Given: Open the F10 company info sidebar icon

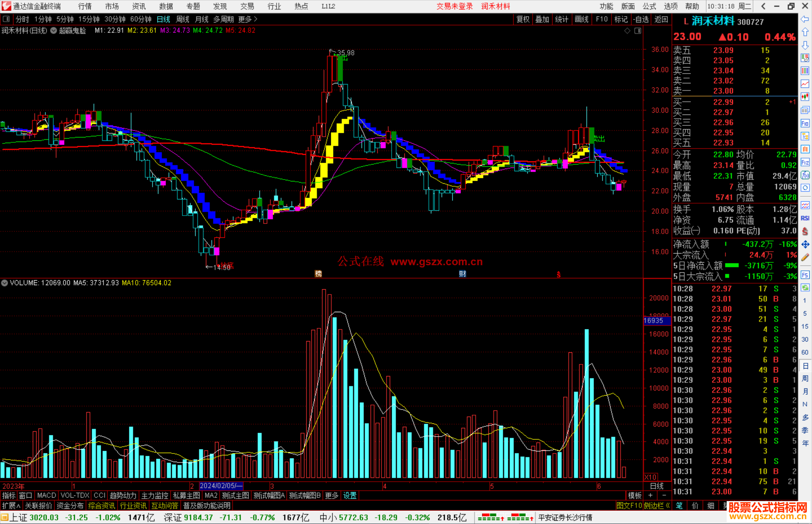Looking at the screenshot, I should (x=805, y=123).
